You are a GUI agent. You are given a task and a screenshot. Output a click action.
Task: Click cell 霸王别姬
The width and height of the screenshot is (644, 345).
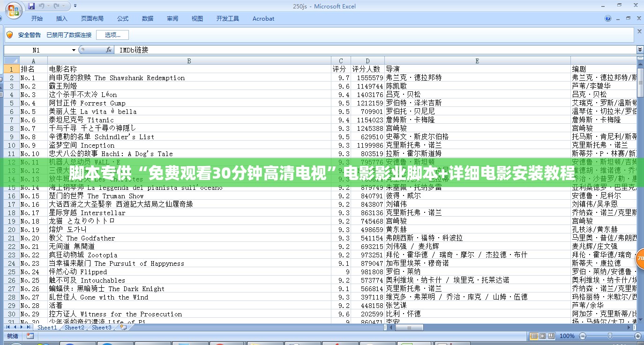pyautogui.click(x=189, y=86)
